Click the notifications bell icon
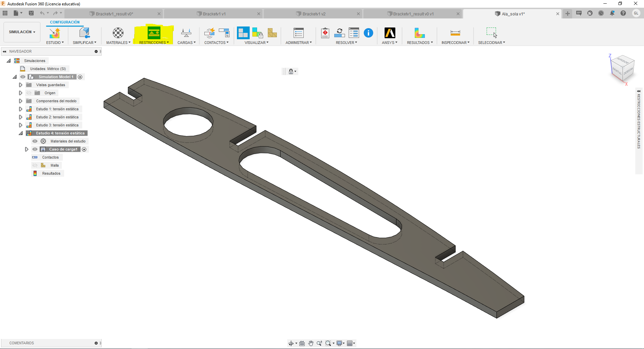The image size is (644, 349). [x=612, y=13]
